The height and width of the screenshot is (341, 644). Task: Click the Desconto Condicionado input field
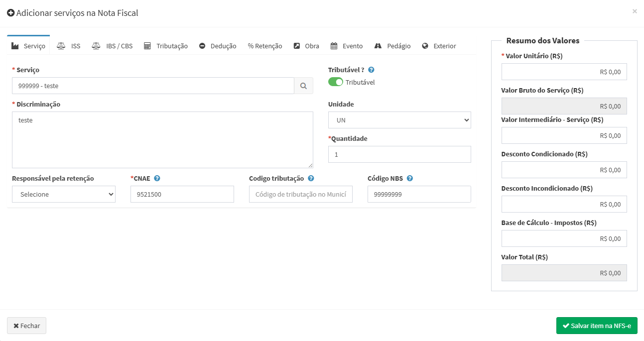(x=564, y=170)
